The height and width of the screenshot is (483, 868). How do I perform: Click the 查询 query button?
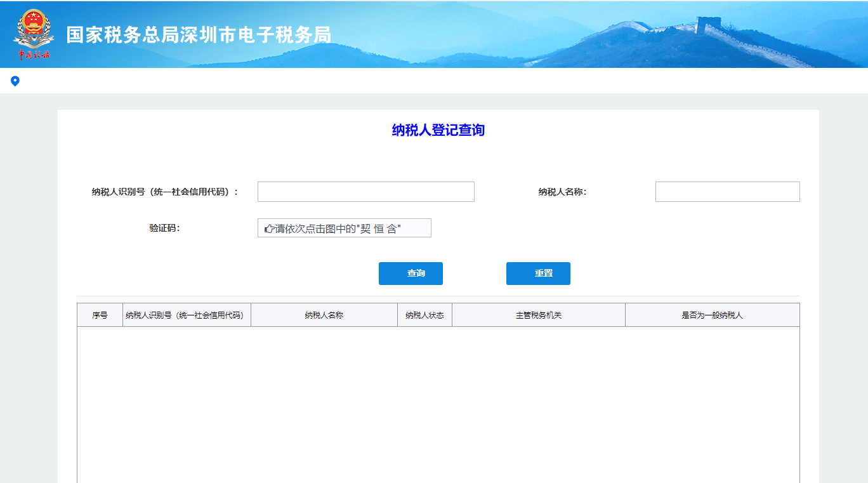(411, 273)
